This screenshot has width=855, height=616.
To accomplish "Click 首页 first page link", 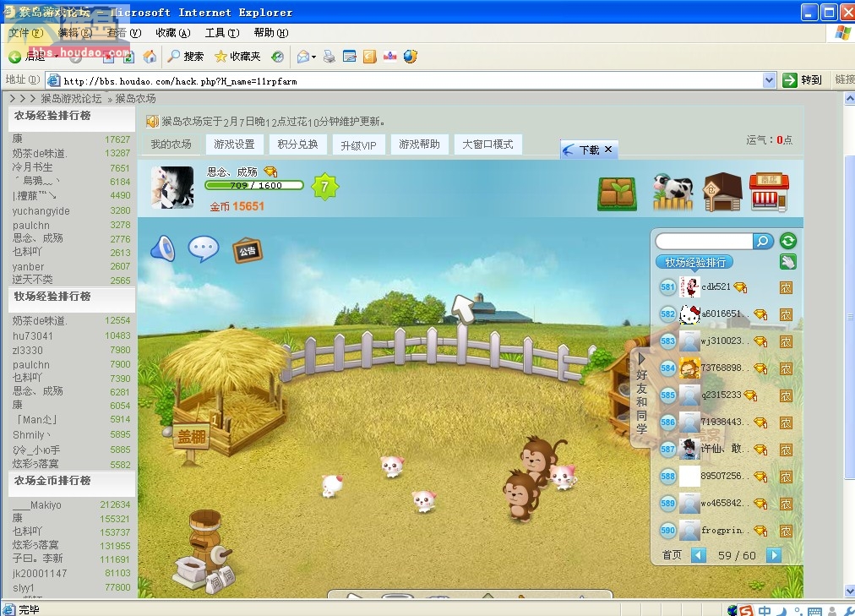I will point(672,555).
